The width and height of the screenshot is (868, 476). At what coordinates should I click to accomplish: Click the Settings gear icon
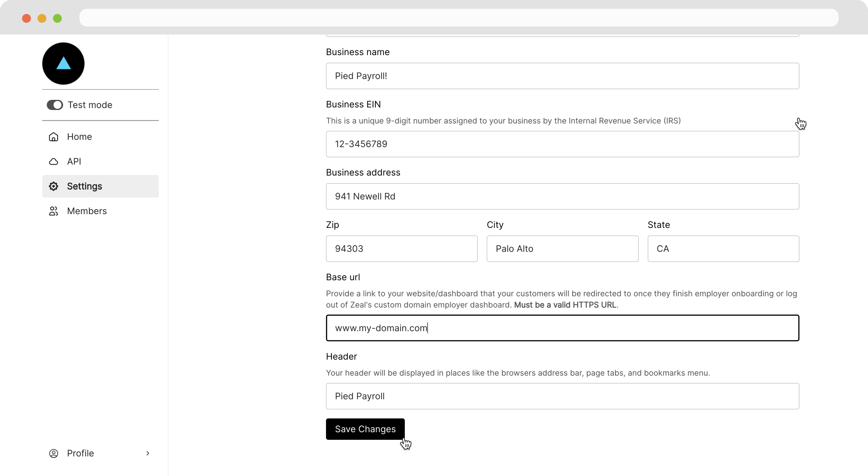tap(54, 186)
